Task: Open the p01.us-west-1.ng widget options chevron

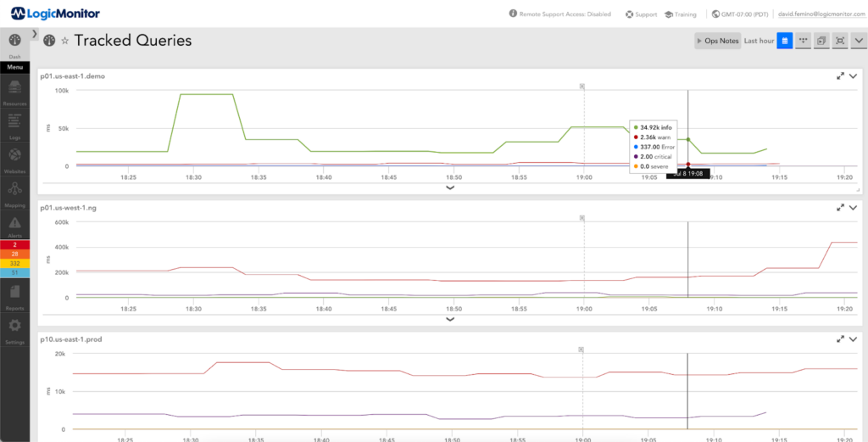Action: pyautogui.click(x=853, y=207)
